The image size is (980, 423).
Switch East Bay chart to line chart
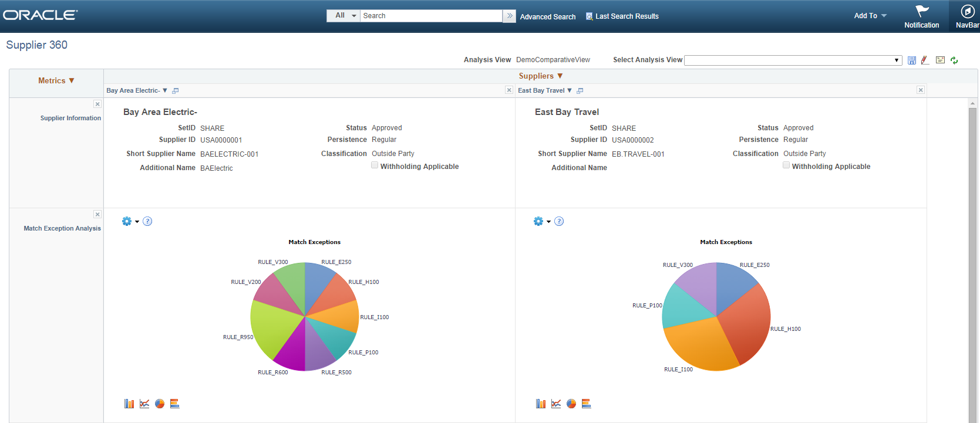pyautogui.click(x=556, y=404)
